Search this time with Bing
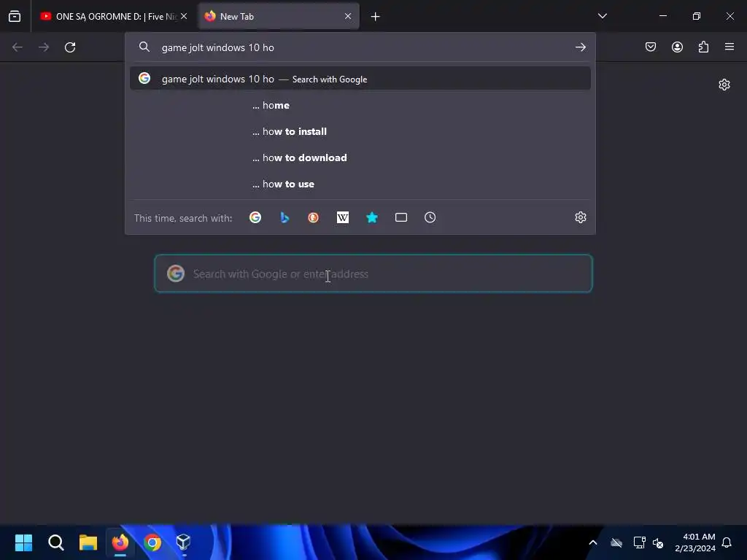This screenshot has height=560, width=747. [285, 217]
